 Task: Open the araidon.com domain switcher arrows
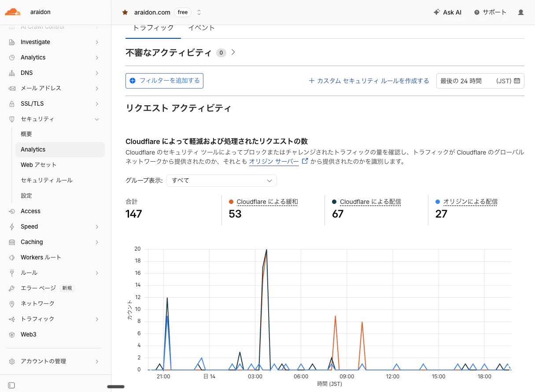[x=199, y=12]
